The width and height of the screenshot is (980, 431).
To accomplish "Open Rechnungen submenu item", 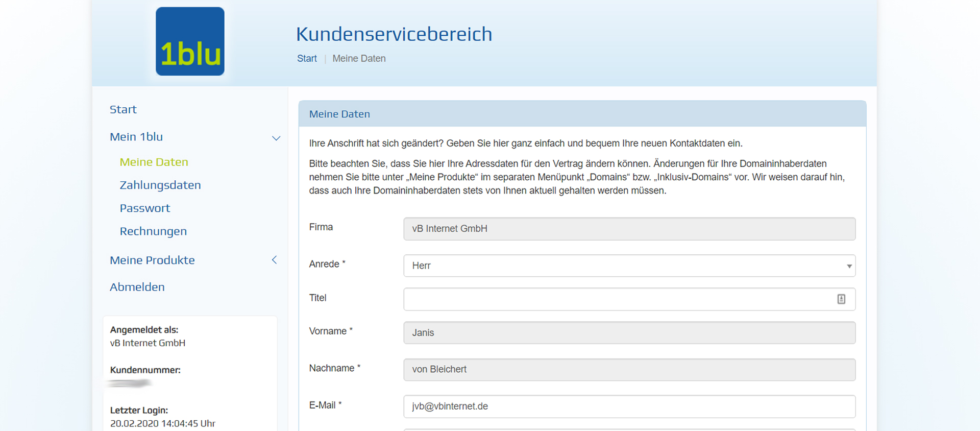I will point(153,231).
